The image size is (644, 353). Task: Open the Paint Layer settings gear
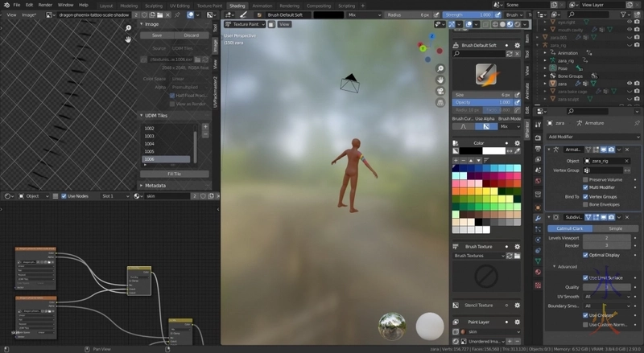pos(517,322)
